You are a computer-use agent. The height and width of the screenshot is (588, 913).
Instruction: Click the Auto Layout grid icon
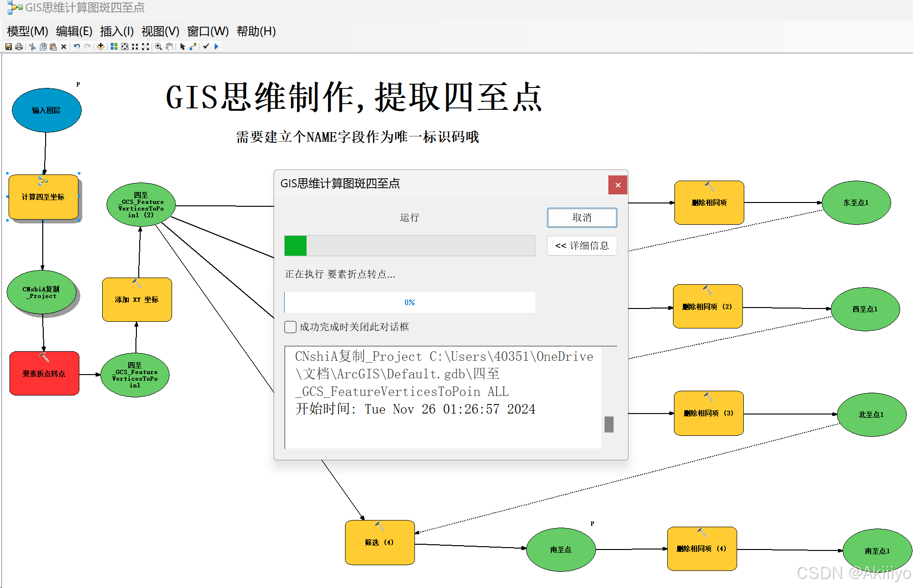click(x=114, y=47)
